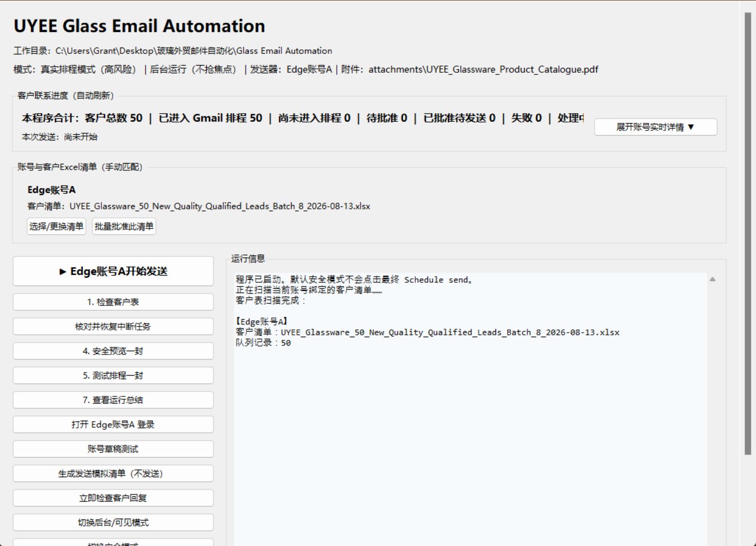Screen dimensions: 756x546
Task: Click the main window vertical scrollbar thumb
Action: [748, 234]
